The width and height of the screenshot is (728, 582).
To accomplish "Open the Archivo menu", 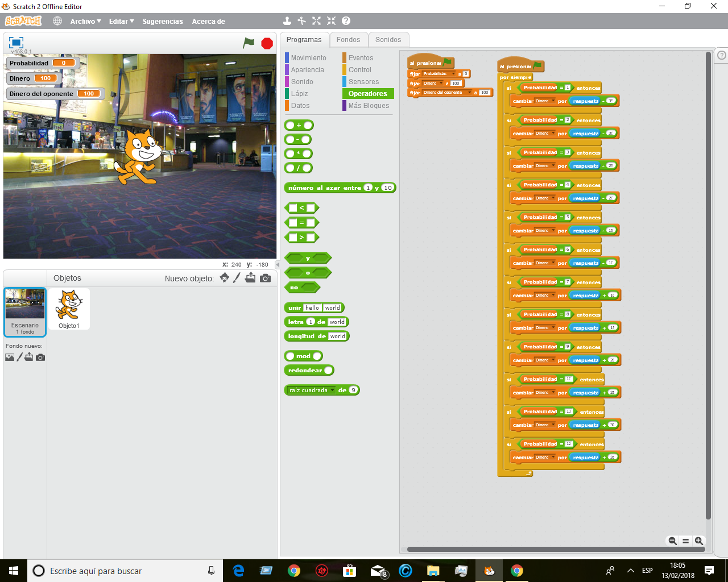I will [x=85, y=21].
